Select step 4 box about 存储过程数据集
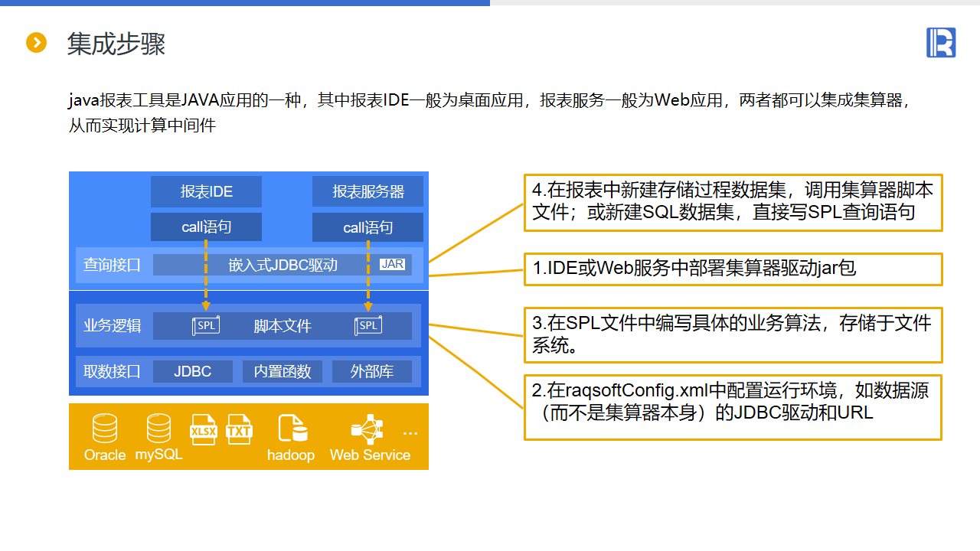 pos(733,203)
